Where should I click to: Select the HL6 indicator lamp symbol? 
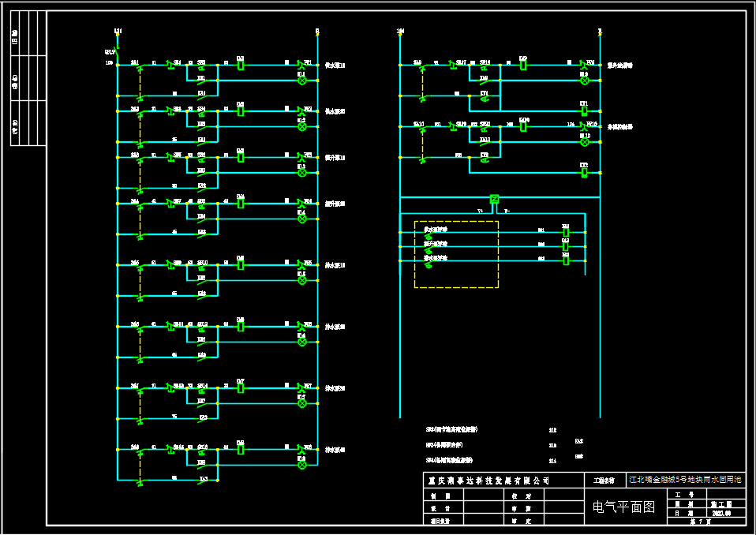302,342
